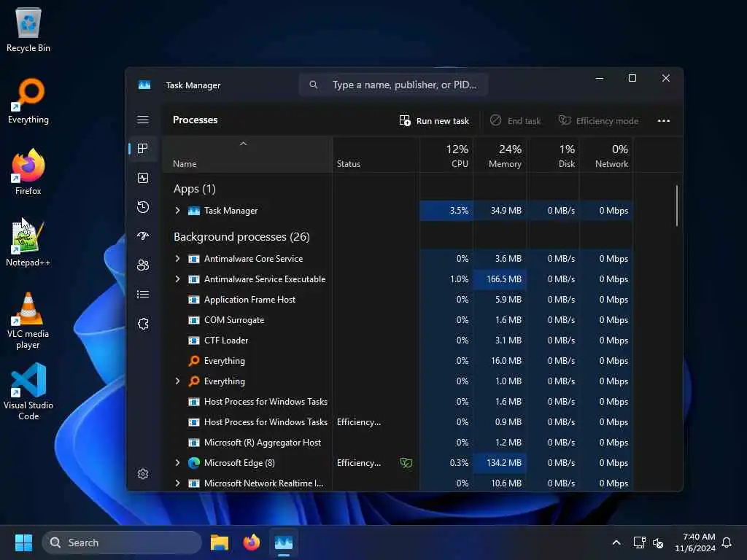Select the Host Process row with Efficiency status
Image resolution: width=747 pixels, height=560 pixels.
[398, 422]
